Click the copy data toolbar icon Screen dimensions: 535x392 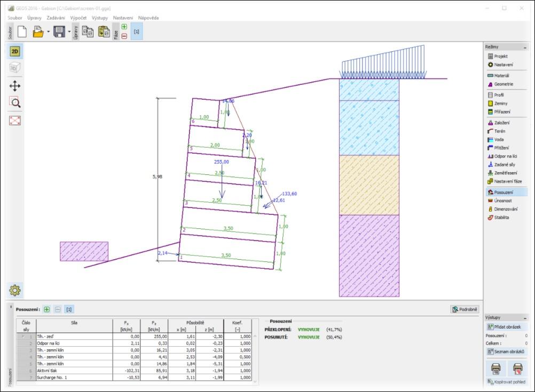[88, 31]
